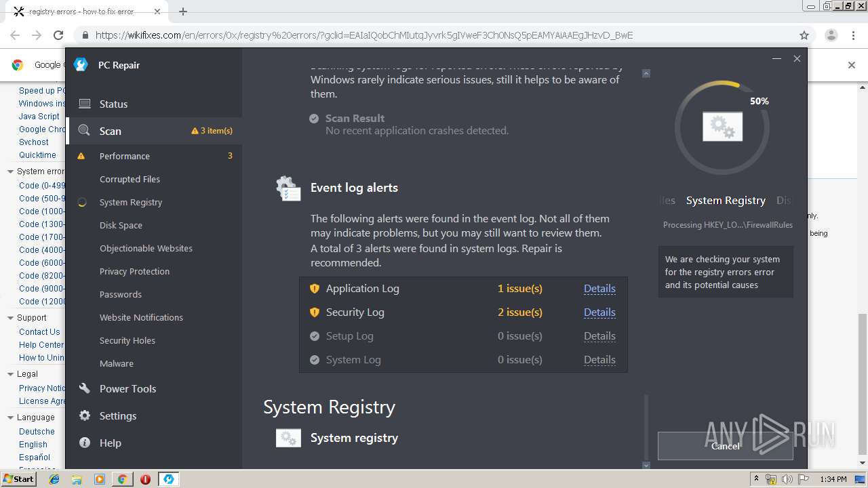The height and width of the screenshot is (488, 868).
Task: Click the gears icon inside progress ring
Action: pos(722,127)
